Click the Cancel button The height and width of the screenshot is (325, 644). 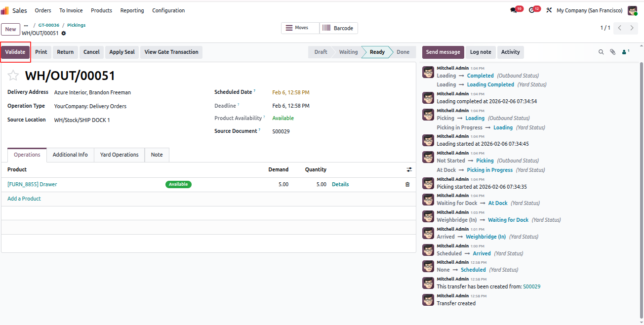(x=91, y=52)
